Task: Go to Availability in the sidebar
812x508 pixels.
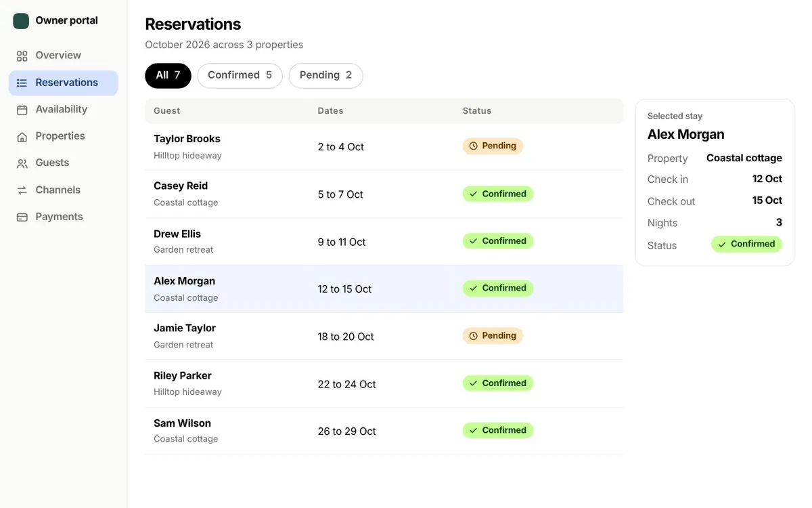Action: 63,110
